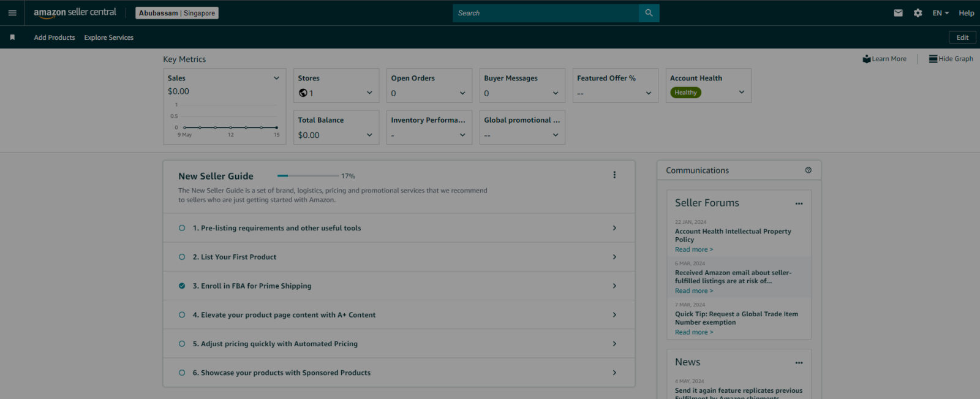Click the Communications help icon
The height and width of the screenshot is (399, 980).
[x=808, y=170]
